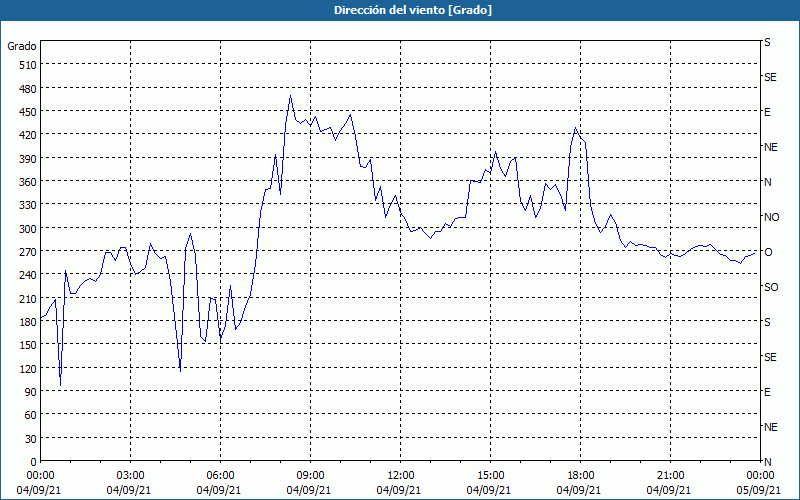This screenshot has height=500, width=800.
Task: Pick the 'SE' compass label at 480 level
Action: click(x=770, y=77)
